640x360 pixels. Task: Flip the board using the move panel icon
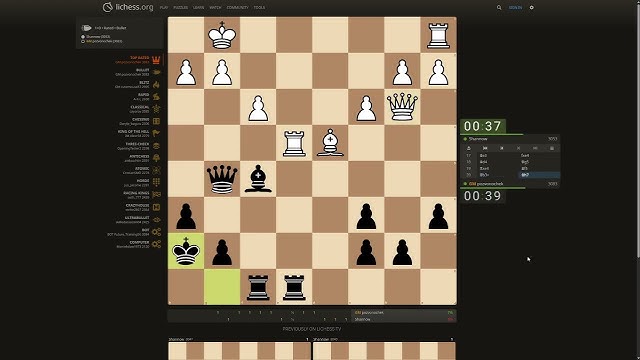coord(469,148)
